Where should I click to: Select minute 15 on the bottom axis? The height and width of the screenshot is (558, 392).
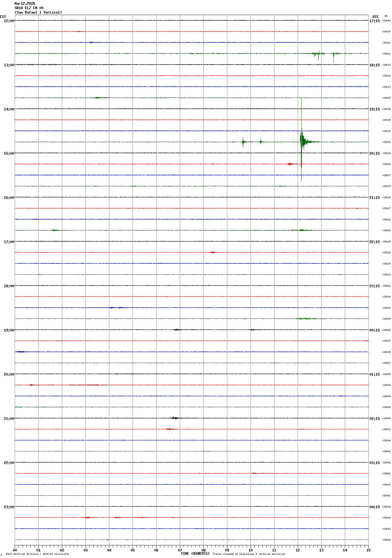[368, 550]
